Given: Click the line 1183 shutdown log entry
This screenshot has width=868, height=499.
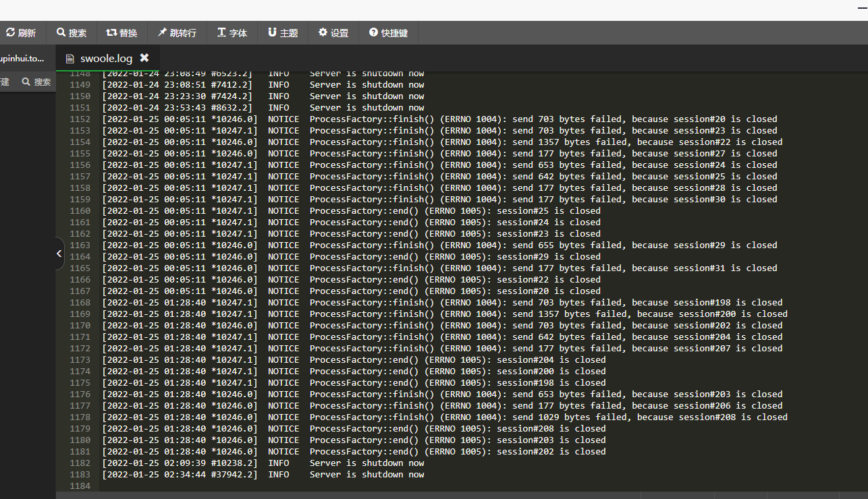Looking at the screenshot, I should point(263,475).
